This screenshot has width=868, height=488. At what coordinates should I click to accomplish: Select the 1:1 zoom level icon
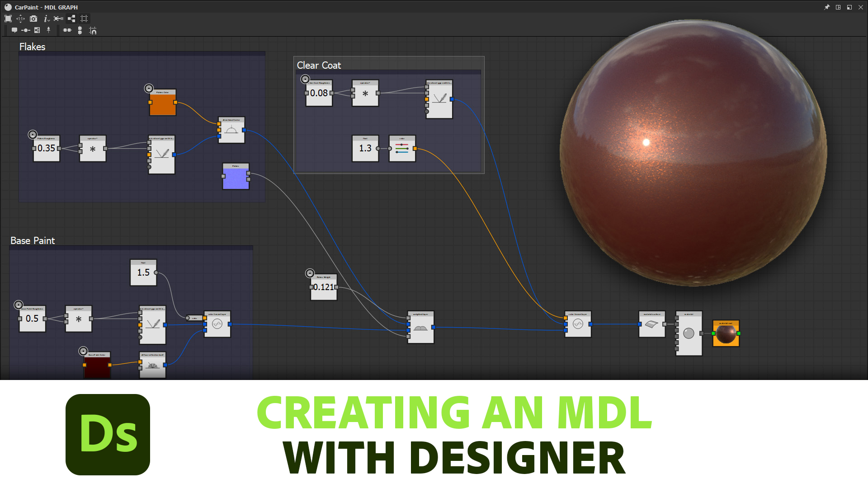click(x=20, y=19)
